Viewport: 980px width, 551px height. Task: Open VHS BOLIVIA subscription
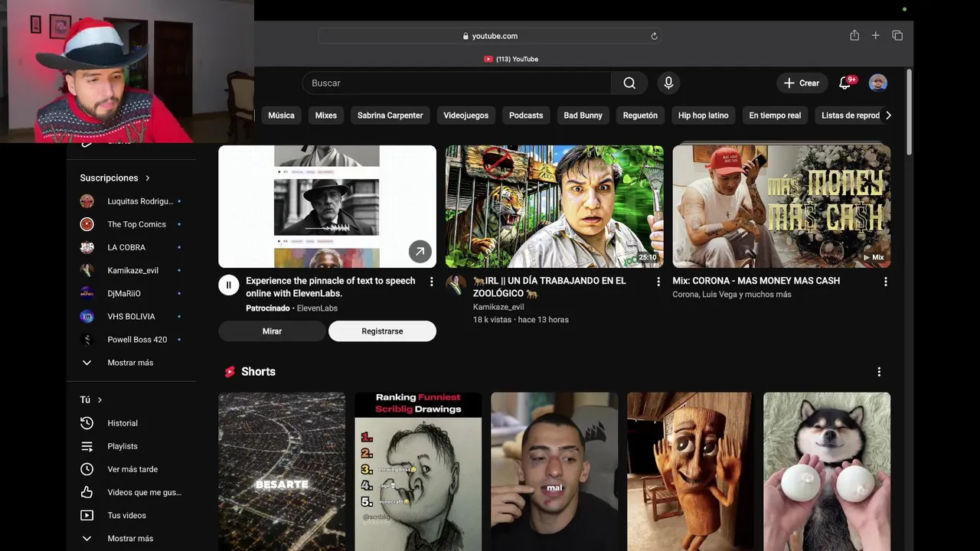131,316
